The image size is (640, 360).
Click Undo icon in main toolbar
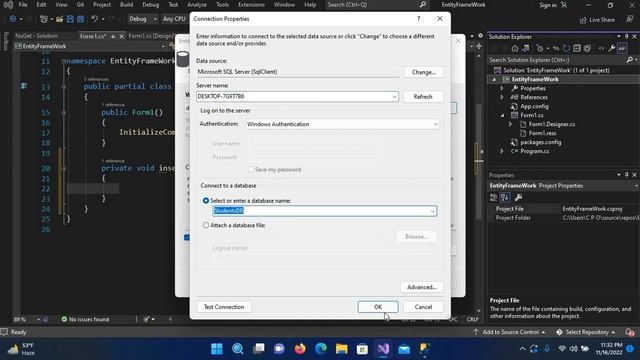pos(95,19)
